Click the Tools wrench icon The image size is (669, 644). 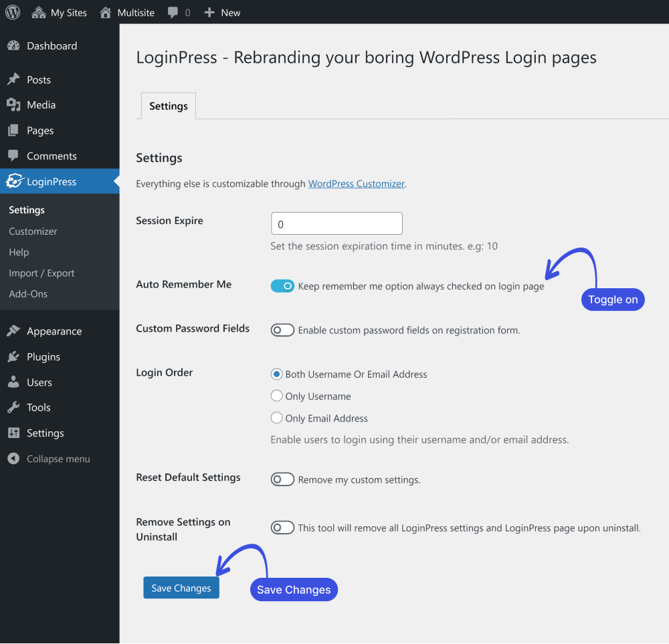click(13, 407)
